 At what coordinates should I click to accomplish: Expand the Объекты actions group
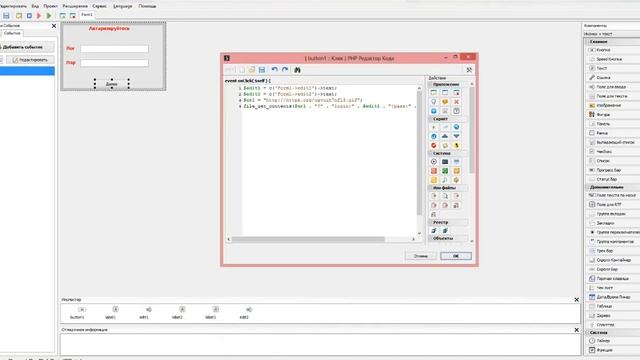click(448, 238)
